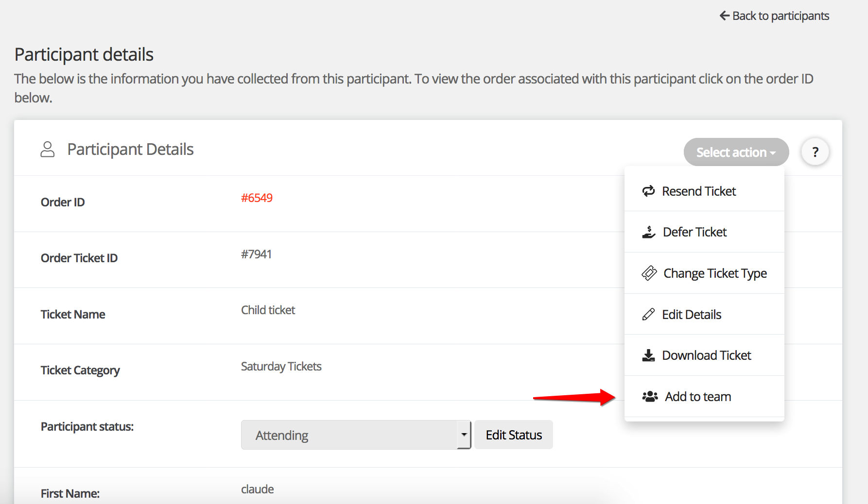The height and width of the screenshot is (504, 868).
Task: Click the Resend Ticket circular arrows icon
Action: tap(648, 191)
